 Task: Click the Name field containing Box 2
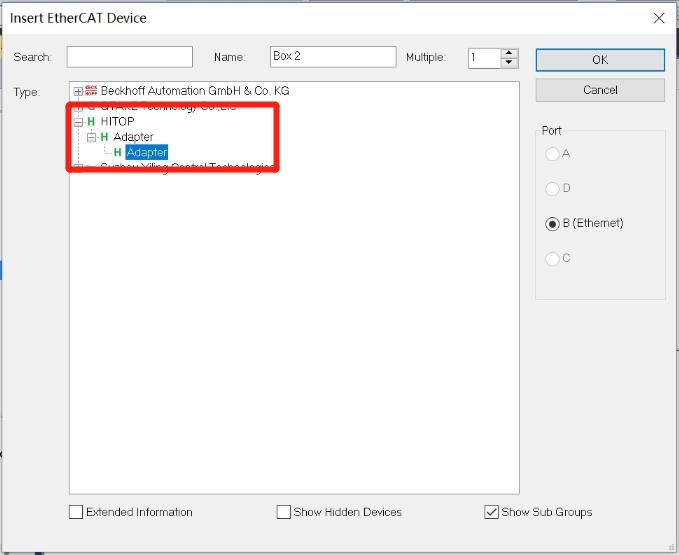pos(333,57)
